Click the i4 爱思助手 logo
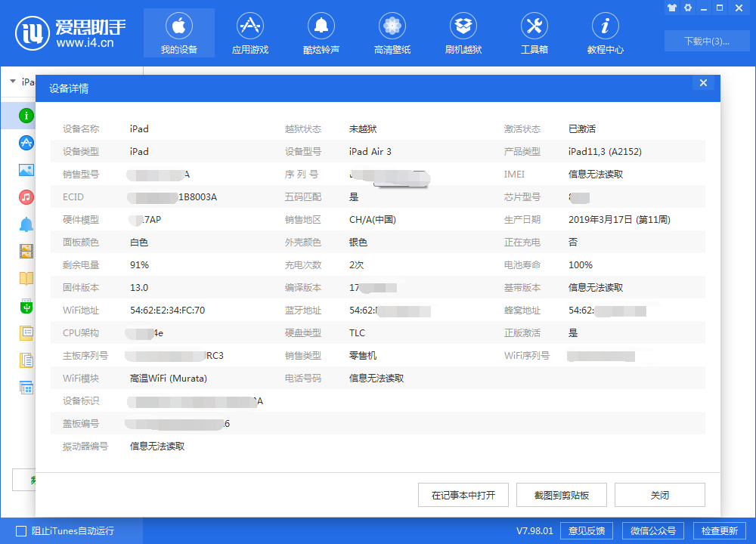This screenshot has width=756, height=544. tap(70, 32)
